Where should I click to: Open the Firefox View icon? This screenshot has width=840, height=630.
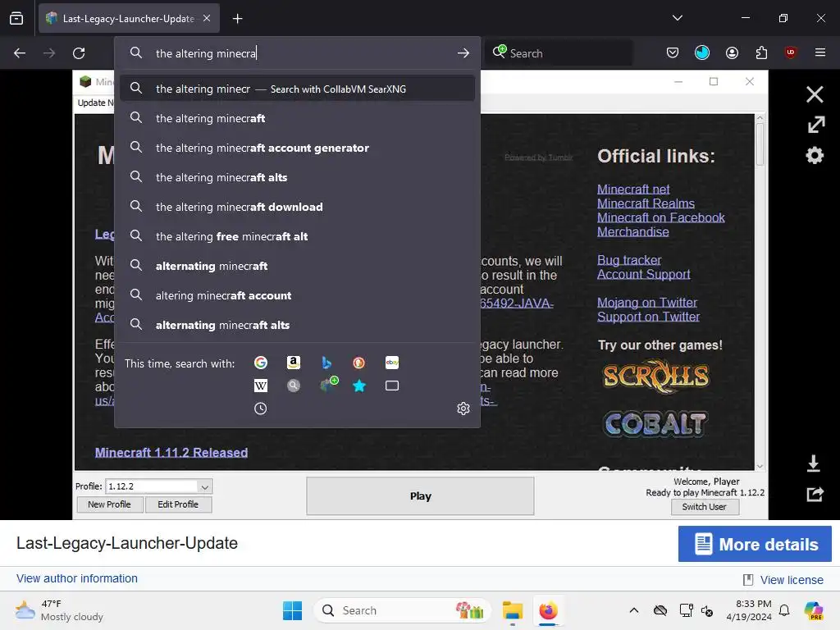point(16,18)
